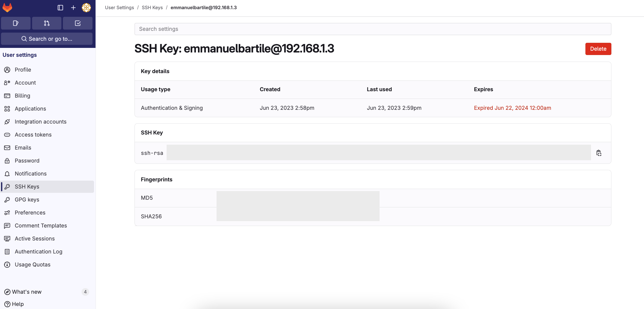This screenshot has width=644, height=309.
Task: Navigate to User Settings breadcrumb
Action: point(119,7)
